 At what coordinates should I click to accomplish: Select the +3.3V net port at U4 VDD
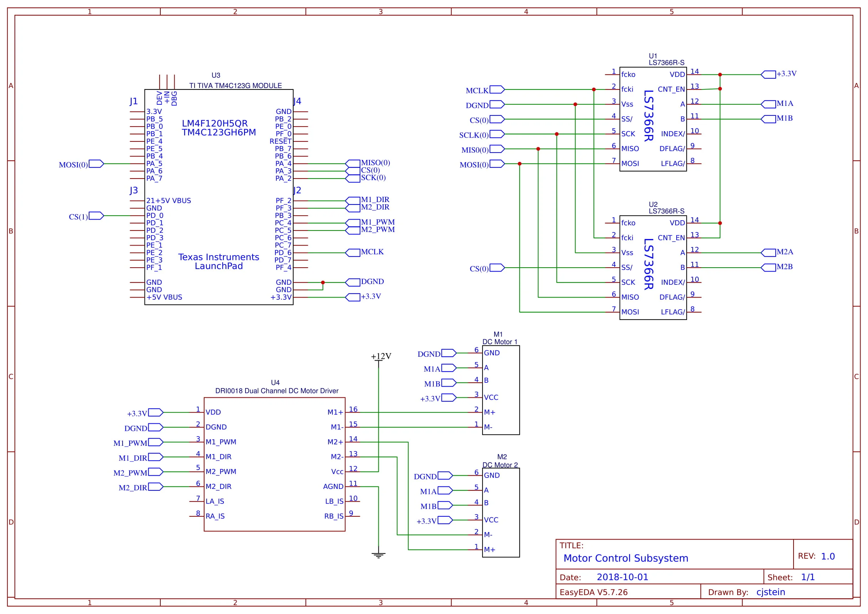pyautogui.click(x=145, y=413)
